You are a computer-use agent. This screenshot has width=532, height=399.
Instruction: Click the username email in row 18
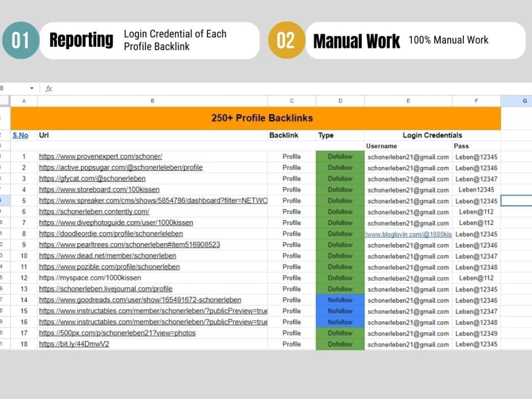(408, 344)
